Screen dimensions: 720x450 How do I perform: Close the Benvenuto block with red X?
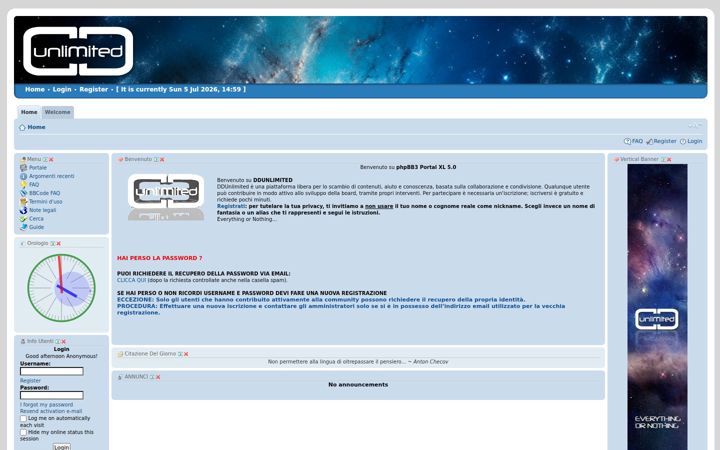(x=162, y=160)
